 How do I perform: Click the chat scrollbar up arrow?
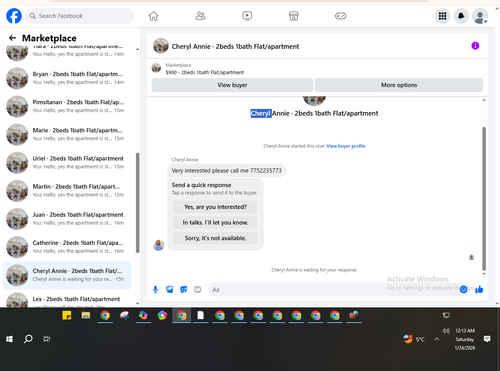484,100
